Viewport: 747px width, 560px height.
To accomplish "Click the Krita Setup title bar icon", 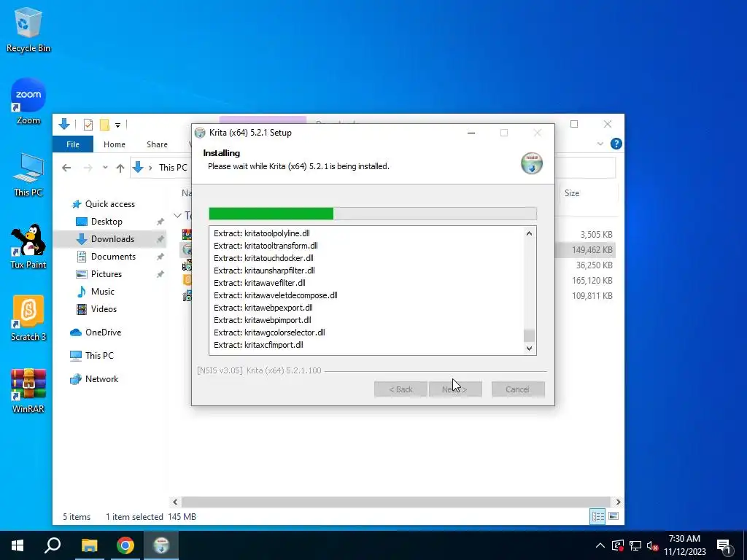I will pos(200,133).
